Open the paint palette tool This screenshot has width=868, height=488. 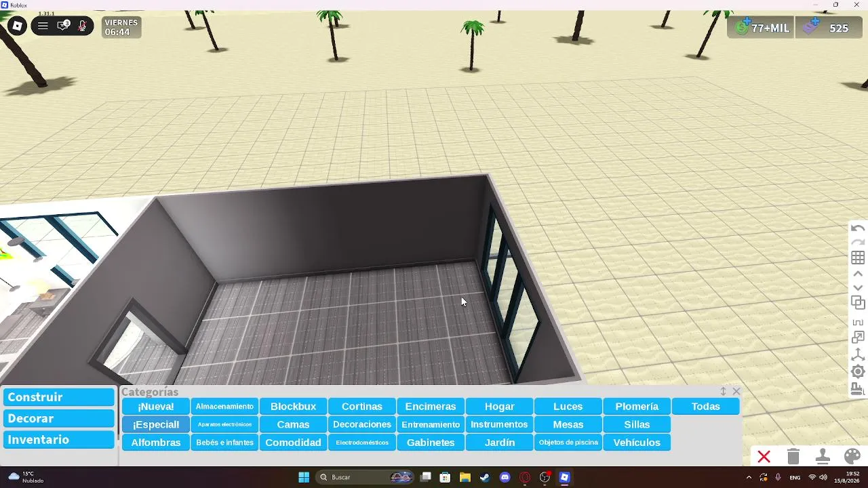pos(852,457)
